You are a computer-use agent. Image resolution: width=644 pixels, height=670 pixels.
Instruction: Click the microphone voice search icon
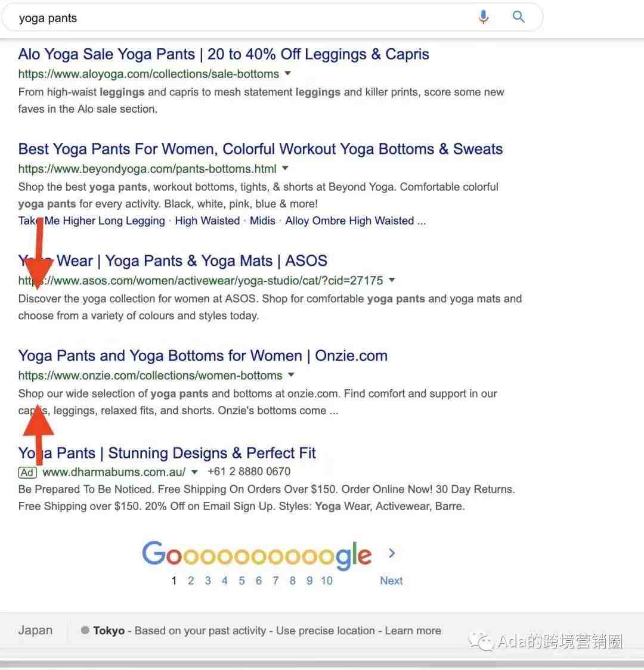484,17
